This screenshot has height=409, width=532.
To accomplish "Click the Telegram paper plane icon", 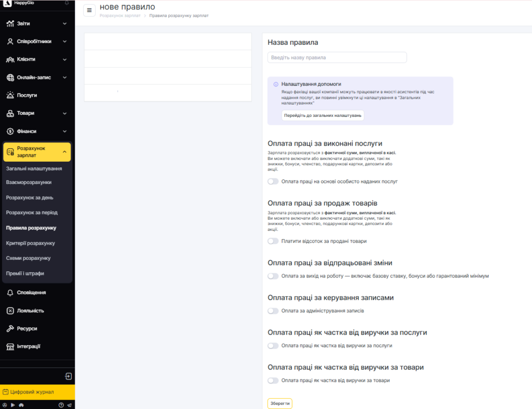I will (x=69, y=405).
